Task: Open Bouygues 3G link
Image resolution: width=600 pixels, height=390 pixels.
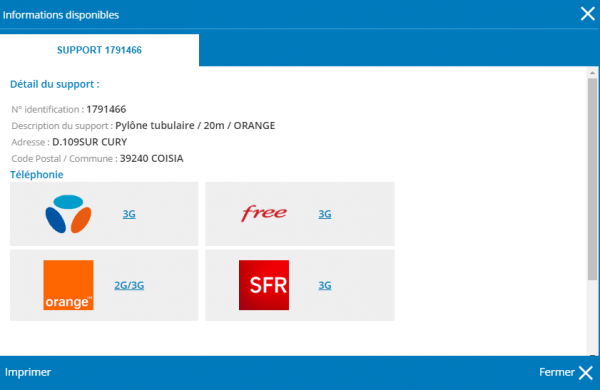Action: (x=129, y=214)
